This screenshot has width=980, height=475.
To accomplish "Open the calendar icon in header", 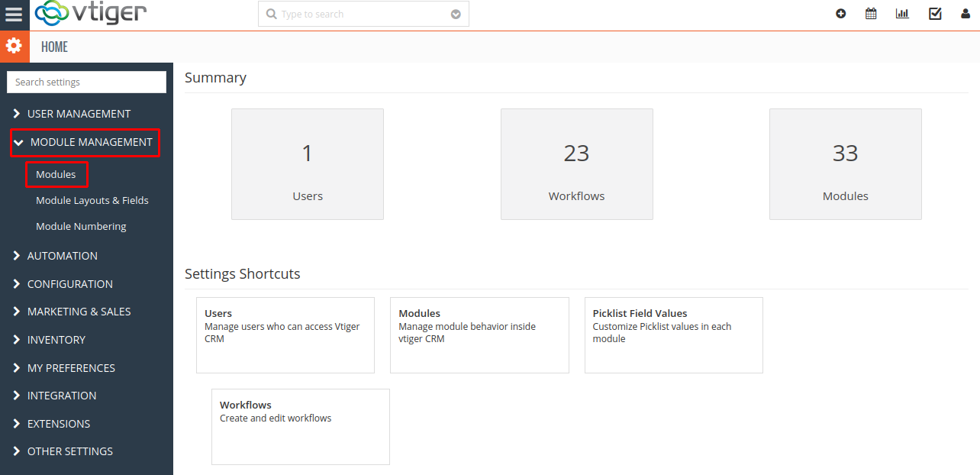I will click(x=871, y=14).
